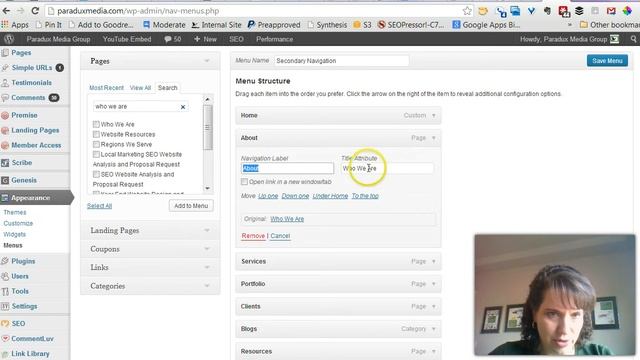Collapse the About menu item arrow
Image resolution: width=640 pixels, height=360 pixels.
point(433,138)
